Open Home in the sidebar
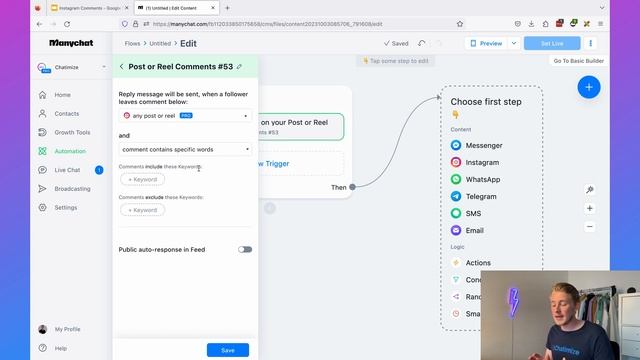Viewport: 640px width, 360px height. 62,95
